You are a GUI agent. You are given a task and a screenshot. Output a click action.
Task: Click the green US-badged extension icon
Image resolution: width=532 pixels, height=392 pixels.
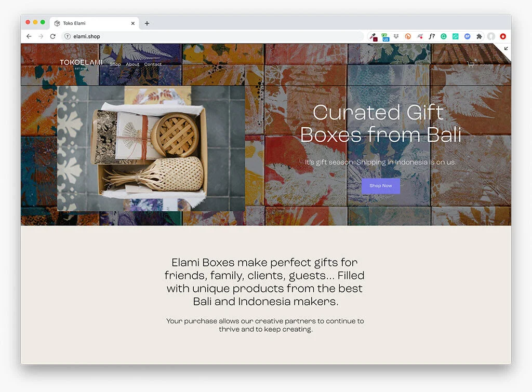(385, 36)
